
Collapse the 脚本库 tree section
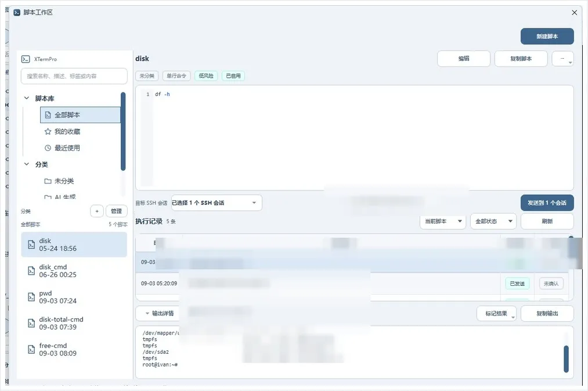(27, 98)
